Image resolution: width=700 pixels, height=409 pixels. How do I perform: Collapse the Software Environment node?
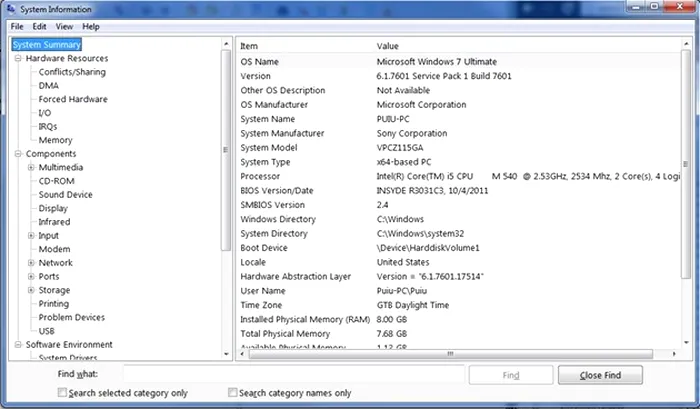[x=18, y=345]
